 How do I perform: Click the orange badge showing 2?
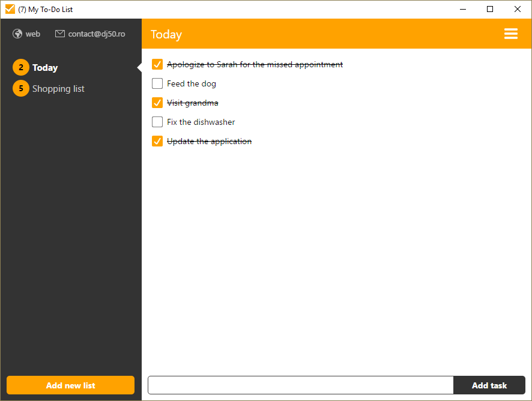coord(21,68)
